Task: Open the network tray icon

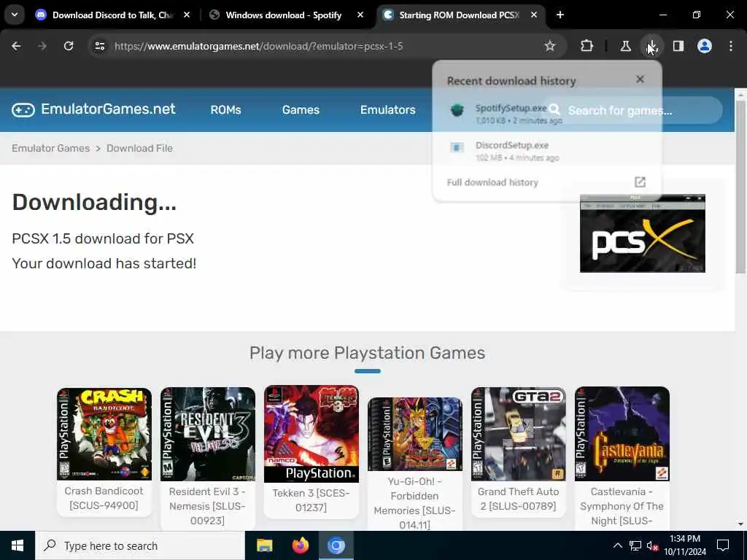Action: (x=635, y=545)
